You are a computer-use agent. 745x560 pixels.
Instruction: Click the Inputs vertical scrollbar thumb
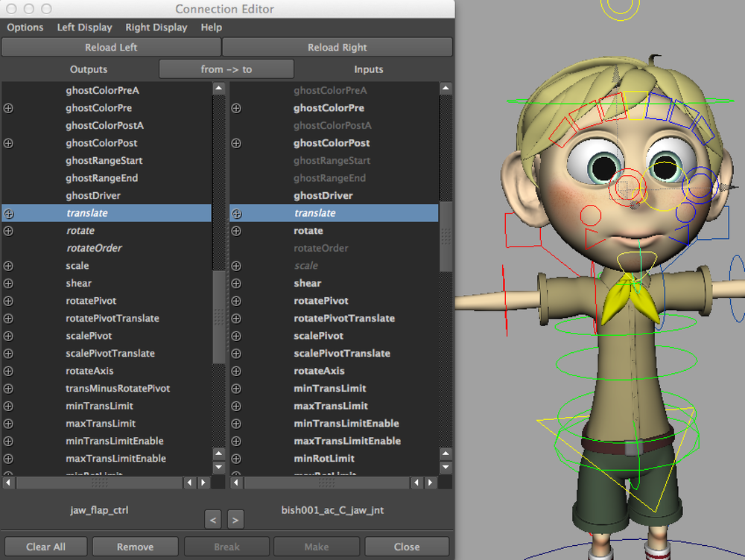[446, 237]
